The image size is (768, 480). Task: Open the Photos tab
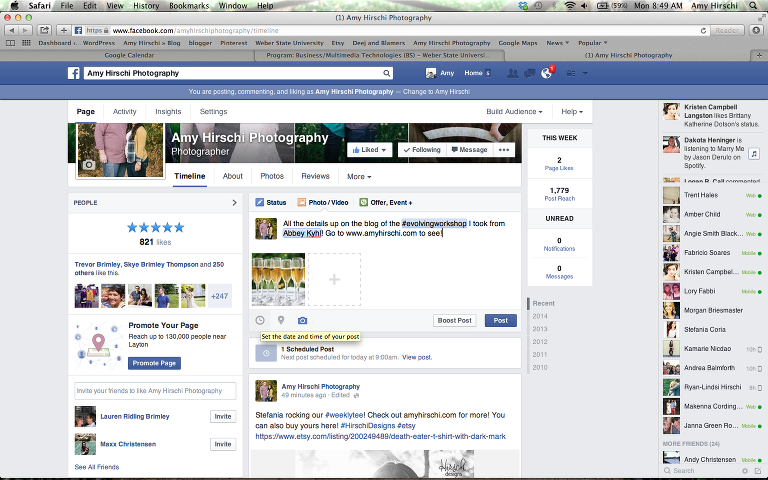coord(272,176)
